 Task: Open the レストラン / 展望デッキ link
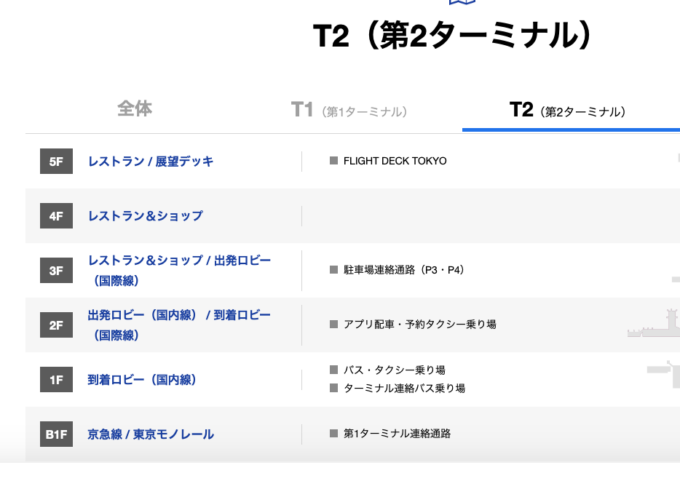[150, 161]
